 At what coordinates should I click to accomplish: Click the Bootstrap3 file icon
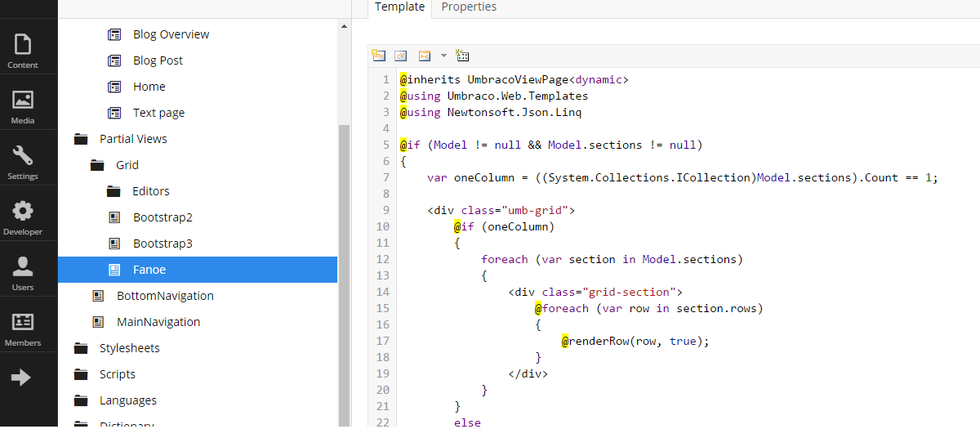click(x=114, y=244)
